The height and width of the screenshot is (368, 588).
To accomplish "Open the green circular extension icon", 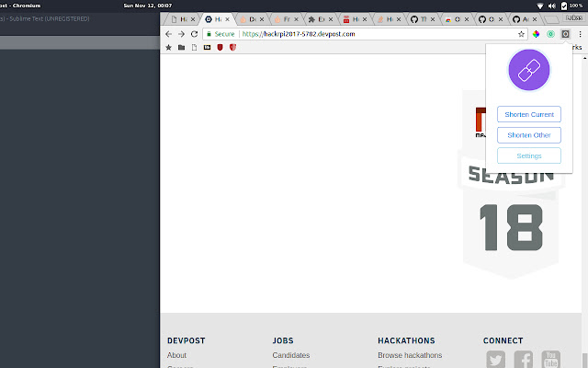I will coord(550,34).
